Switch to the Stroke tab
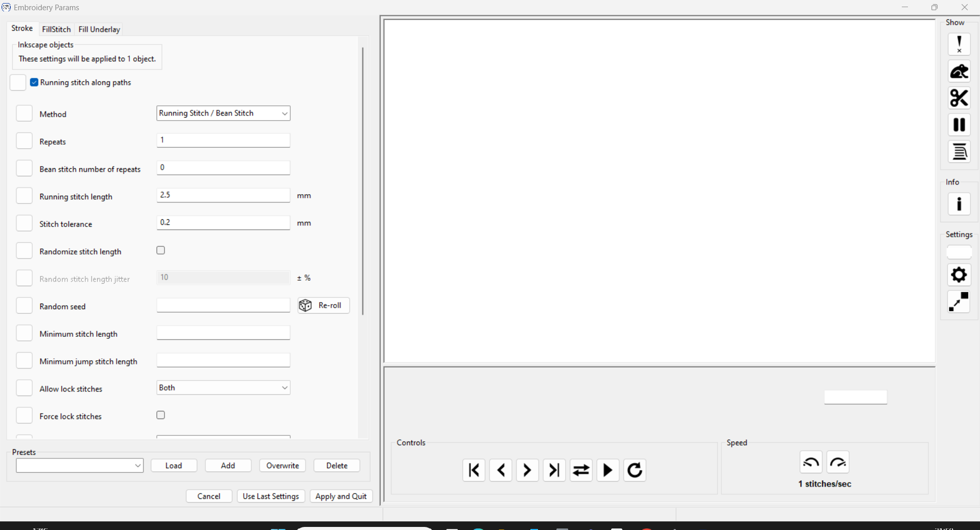980x530 pixels. 22,29
